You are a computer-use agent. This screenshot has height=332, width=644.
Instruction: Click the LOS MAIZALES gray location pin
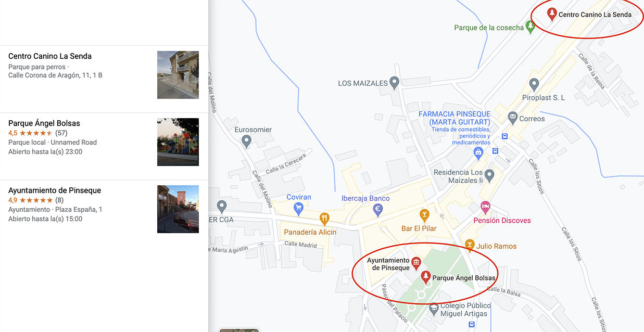[395, 83]
